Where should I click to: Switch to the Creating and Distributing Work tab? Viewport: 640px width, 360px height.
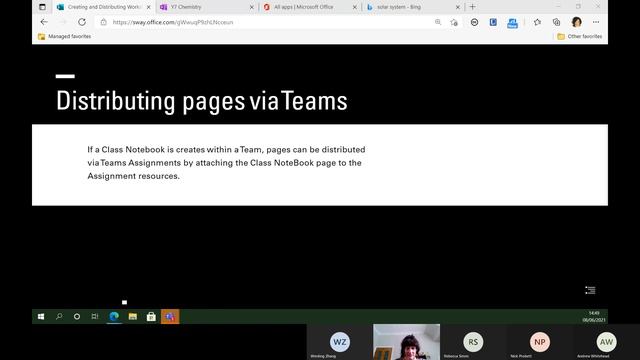point(104,7)
